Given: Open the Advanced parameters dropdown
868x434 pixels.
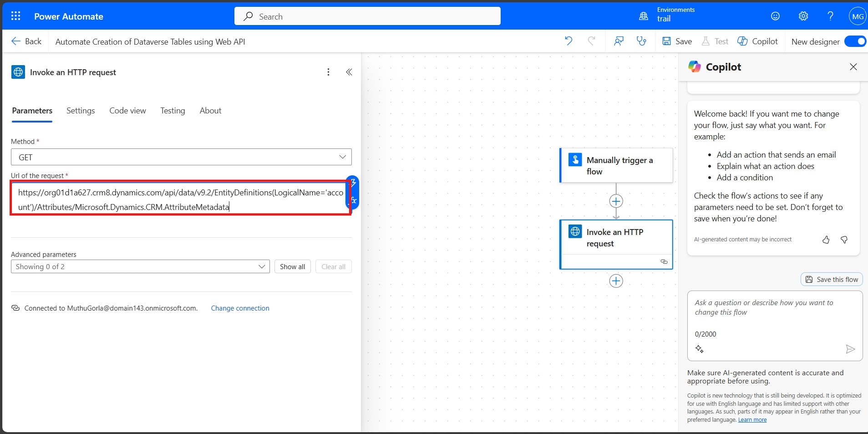Looking at the screenshot, I should 140,266.
